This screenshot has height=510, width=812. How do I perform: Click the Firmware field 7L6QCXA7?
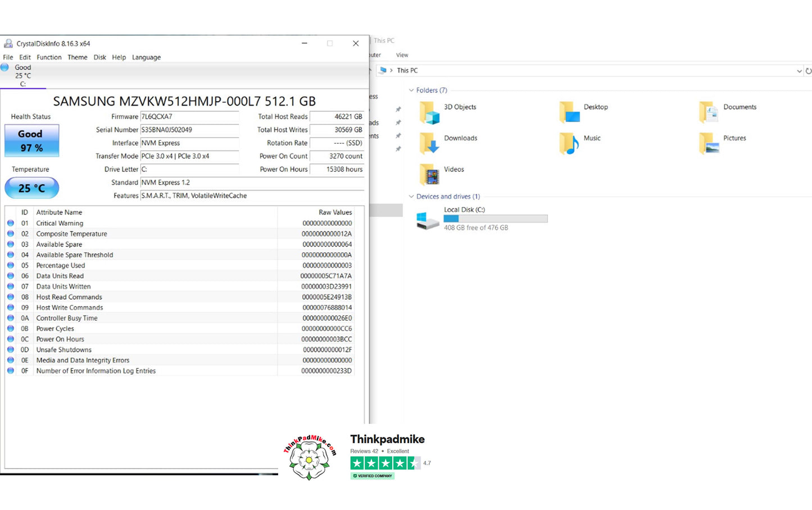pyautogui.click(x=189, y=117)
